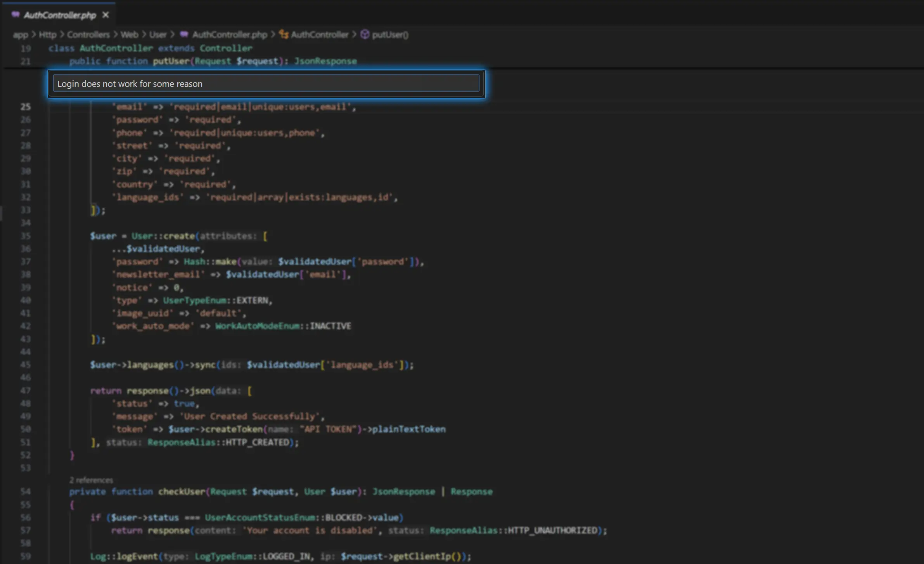
Task: Select the AuthController.php editor tab
Action: (x=60, y=15)
